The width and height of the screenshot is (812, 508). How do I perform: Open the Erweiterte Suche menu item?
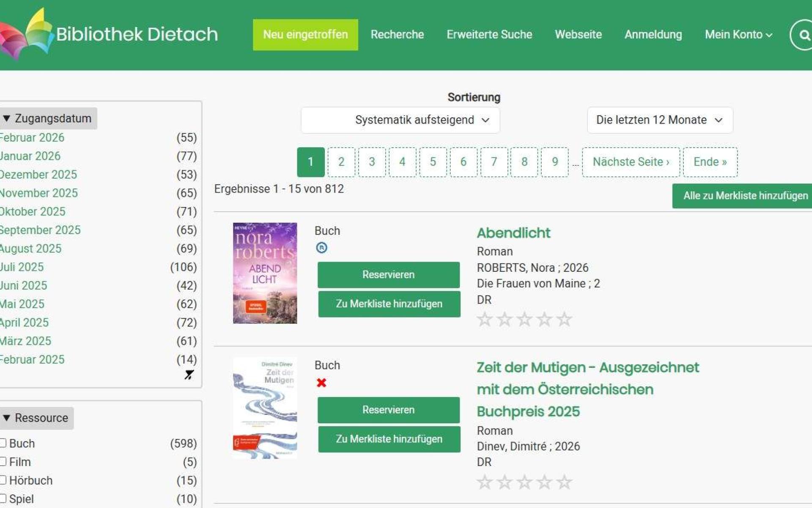coord(489,35)
